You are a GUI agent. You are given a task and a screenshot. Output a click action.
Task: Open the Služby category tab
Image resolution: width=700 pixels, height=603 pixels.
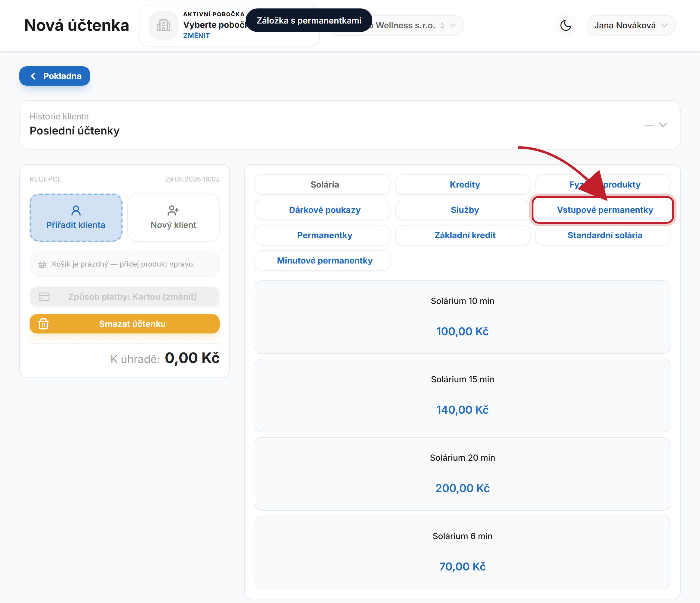click(463, 210)
